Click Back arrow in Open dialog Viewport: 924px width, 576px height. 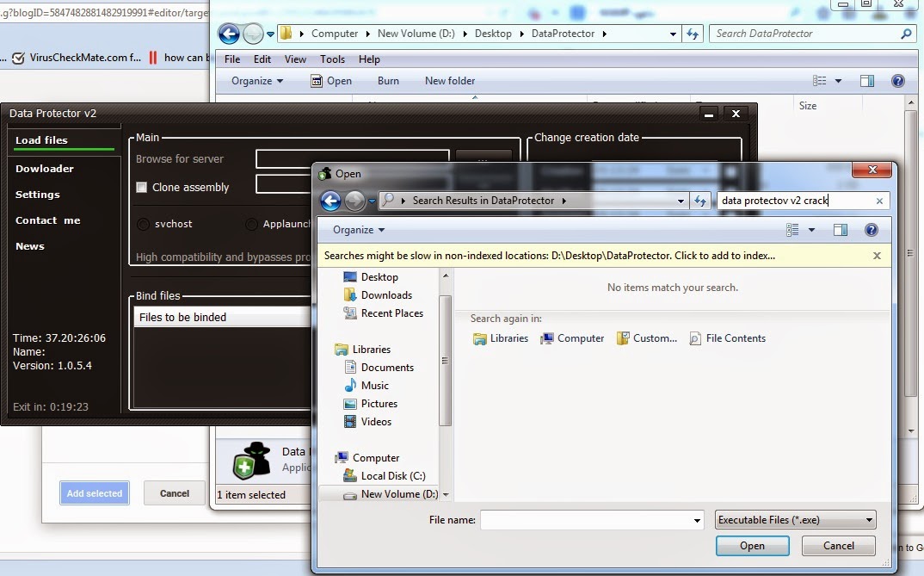[330, 201]
